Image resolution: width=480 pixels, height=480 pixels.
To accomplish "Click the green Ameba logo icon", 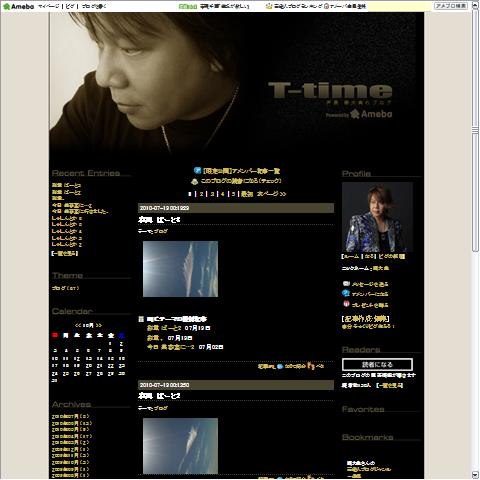I will [6, 6].
